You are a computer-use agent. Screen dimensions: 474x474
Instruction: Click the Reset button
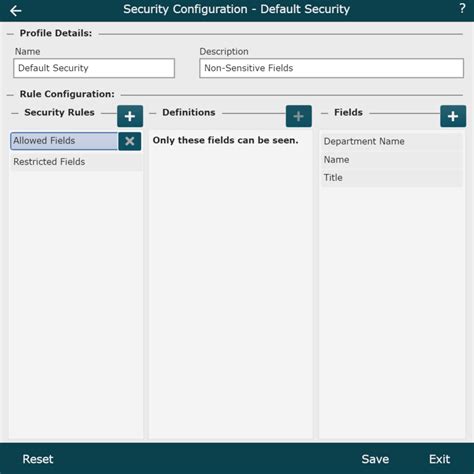tap(38, 459)
